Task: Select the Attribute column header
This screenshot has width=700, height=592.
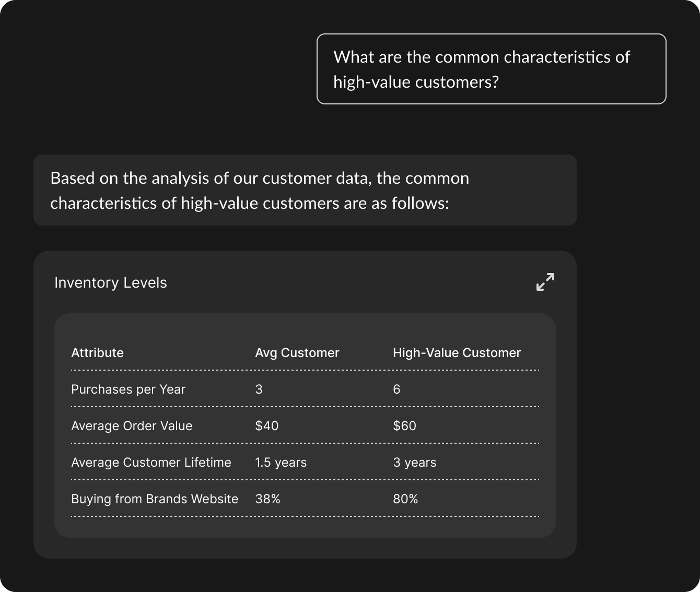Action: [97, 352]
